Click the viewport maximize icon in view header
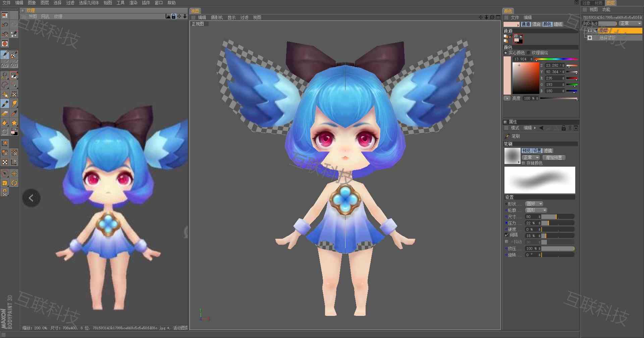 pos(498,17)
